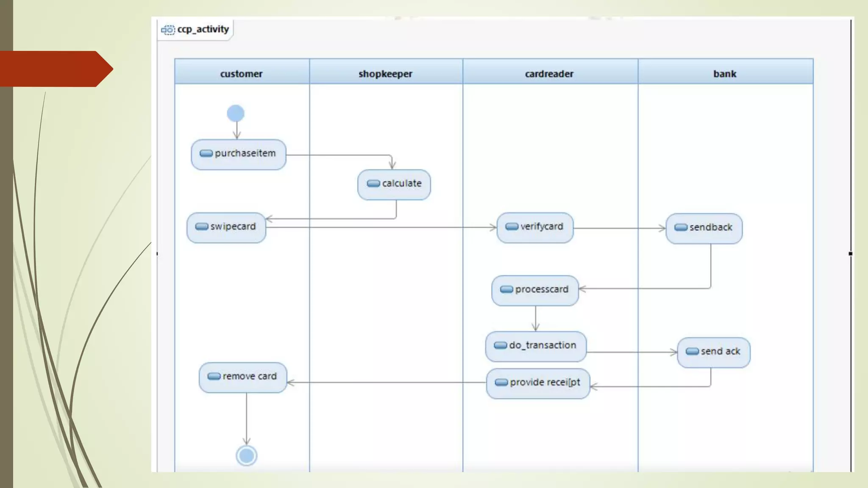Click the send ack action's icon
This screenshot has width=868, height=488.
point(692,351)
